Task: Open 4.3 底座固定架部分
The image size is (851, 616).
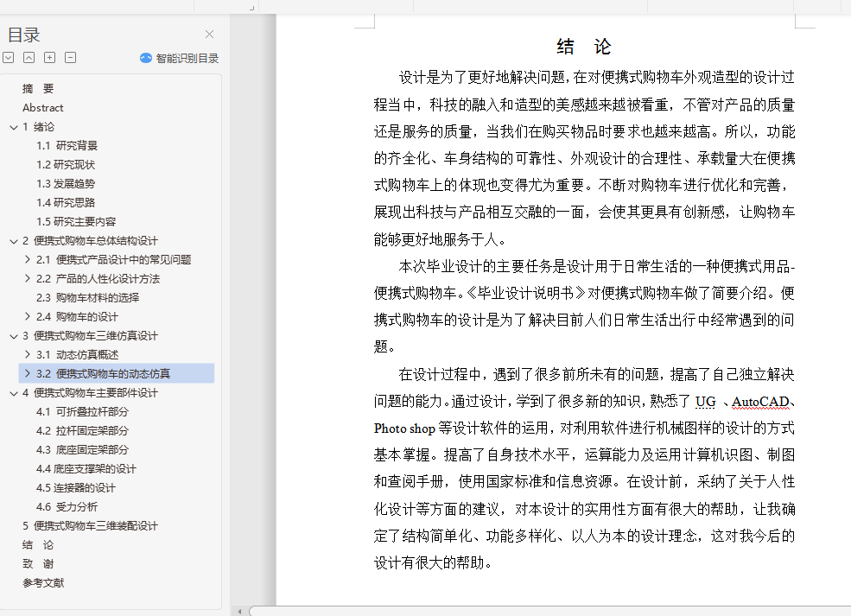Action: pos(82,449)
